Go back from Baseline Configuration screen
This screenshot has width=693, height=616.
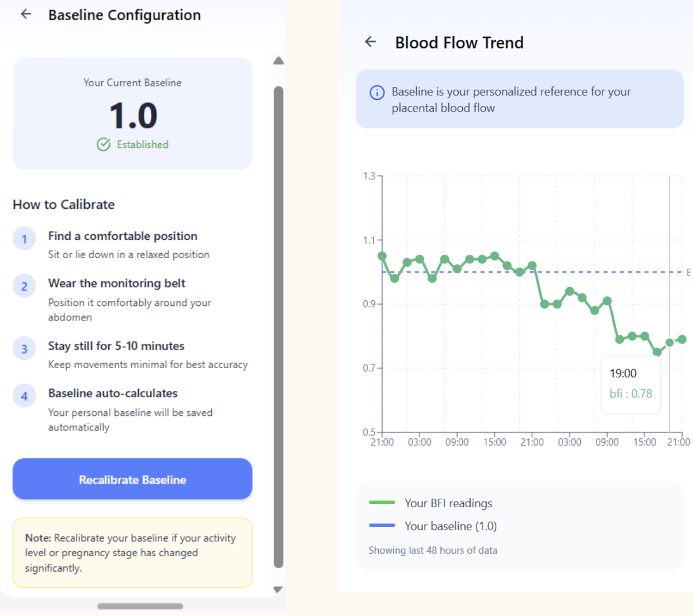pos(26,14)
